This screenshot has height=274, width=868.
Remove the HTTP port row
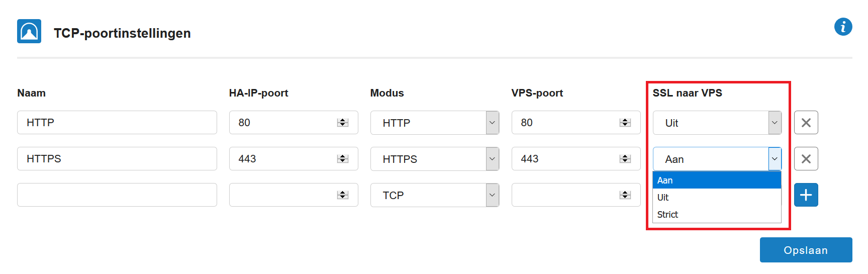coord(806,123)
